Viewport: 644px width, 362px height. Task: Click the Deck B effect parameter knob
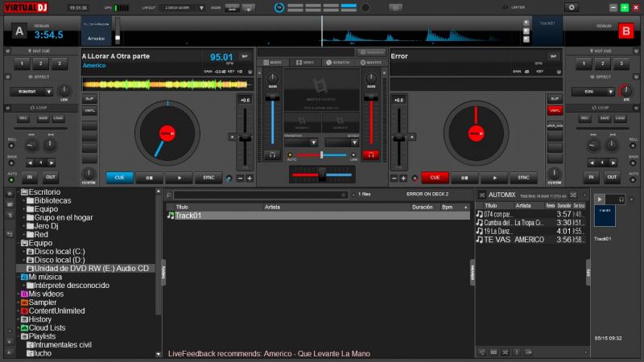(626, 91)
